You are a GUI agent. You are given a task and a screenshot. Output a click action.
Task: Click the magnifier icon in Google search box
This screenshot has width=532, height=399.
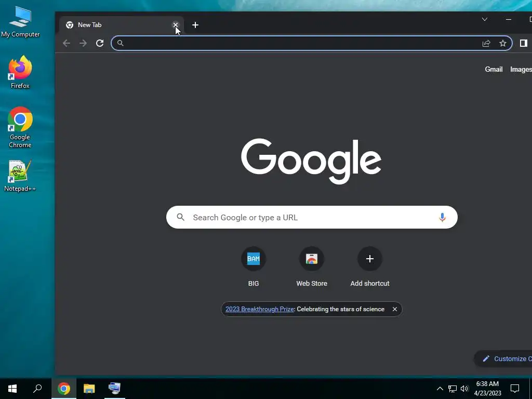click(181, 217)
